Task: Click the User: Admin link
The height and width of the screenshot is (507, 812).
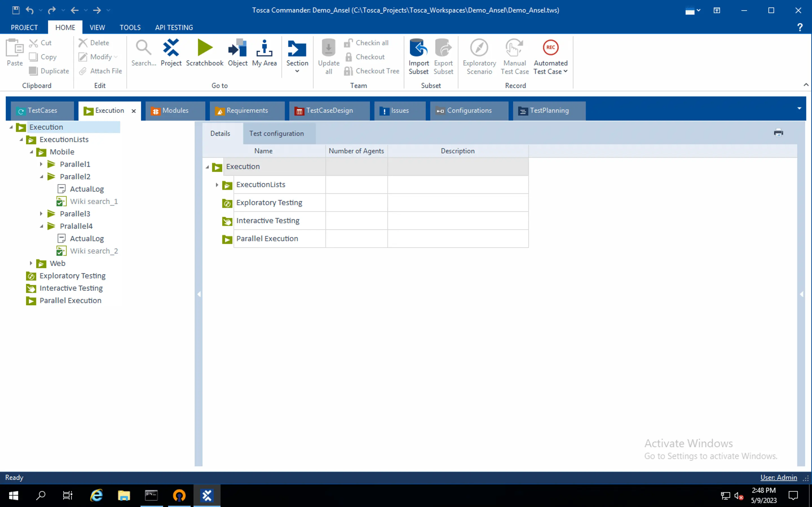Action: click(x=778, y=477)
